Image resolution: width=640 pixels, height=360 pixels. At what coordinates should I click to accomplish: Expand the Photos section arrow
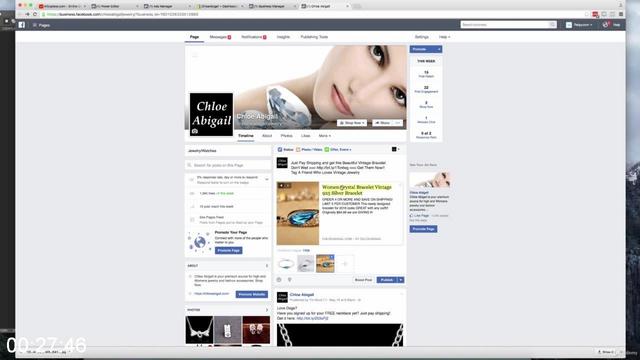coord(267,310)
